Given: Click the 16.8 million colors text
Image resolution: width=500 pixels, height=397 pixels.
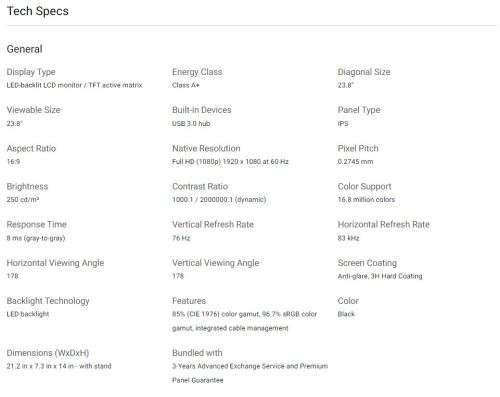Looking at the screenshot, I should 366,200.
